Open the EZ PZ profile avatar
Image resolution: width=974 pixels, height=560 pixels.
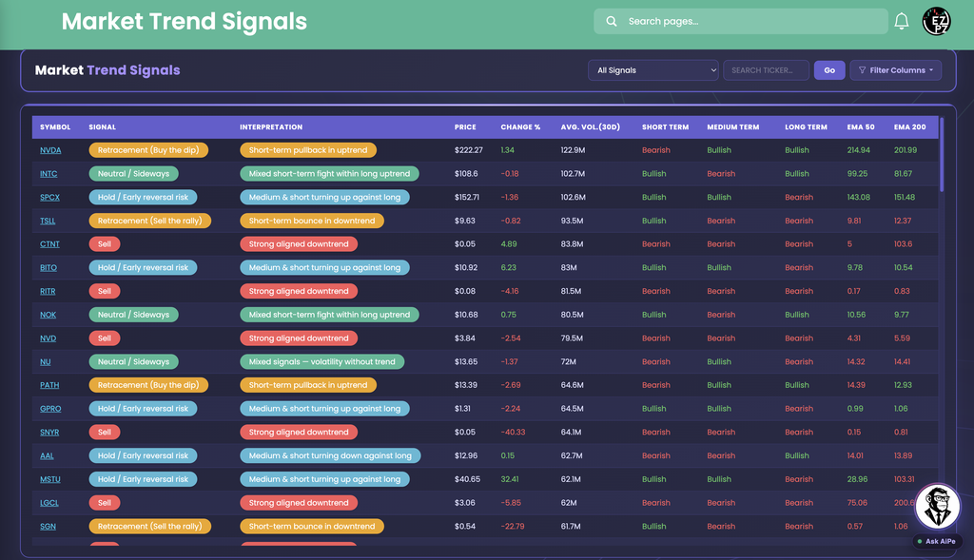click(x=937, y=21)
